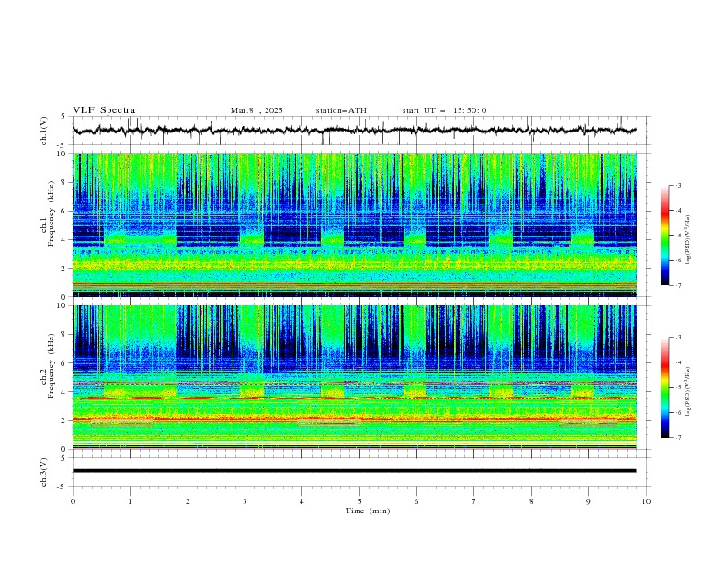The width and height of the screenshot is (728, 563).
Task: Click time tick label '10' on x-axis
Action: (646, 501)
